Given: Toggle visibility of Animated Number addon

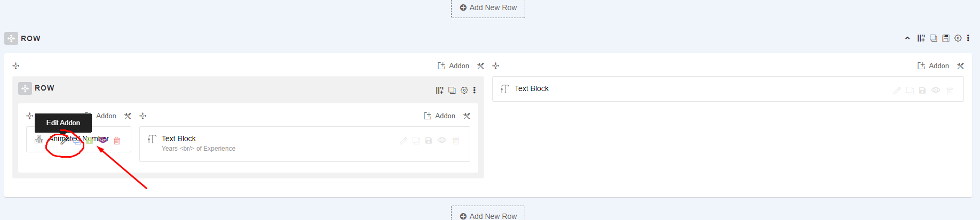Looking at the screenshot, I should point(103,140).
